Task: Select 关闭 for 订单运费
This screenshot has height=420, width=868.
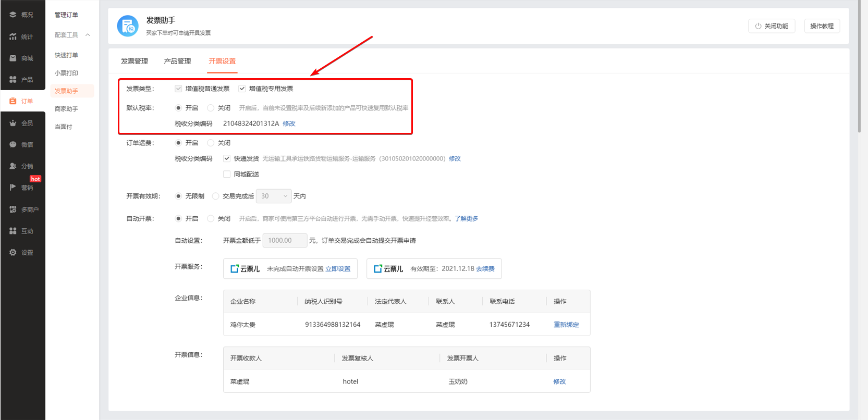Action: coord(211,143)
